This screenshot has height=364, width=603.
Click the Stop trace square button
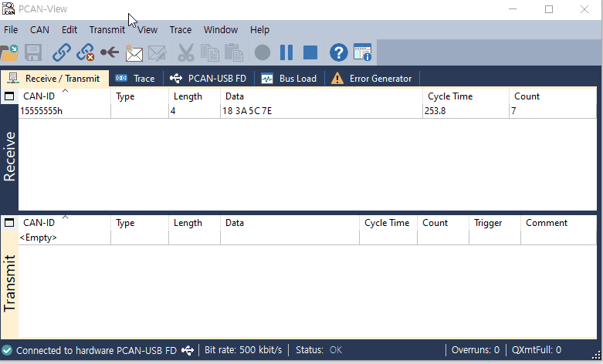pos(310,52)
